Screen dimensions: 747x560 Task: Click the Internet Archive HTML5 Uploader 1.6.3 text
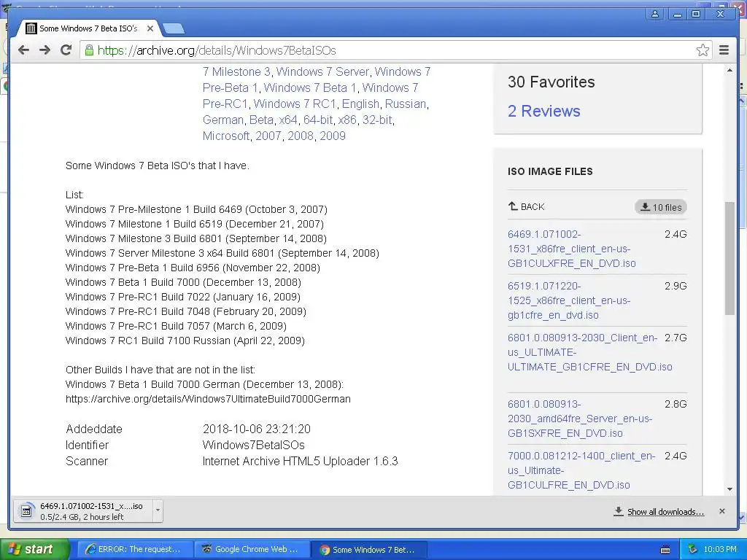[x=300, y=462]
